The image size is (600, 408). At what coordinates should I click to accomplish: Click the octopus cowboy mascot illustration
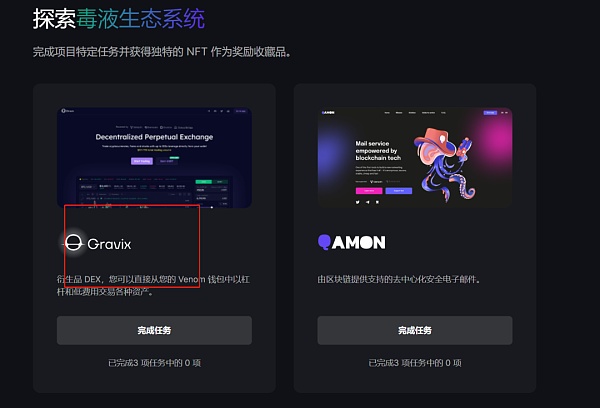tap(444, 163)
